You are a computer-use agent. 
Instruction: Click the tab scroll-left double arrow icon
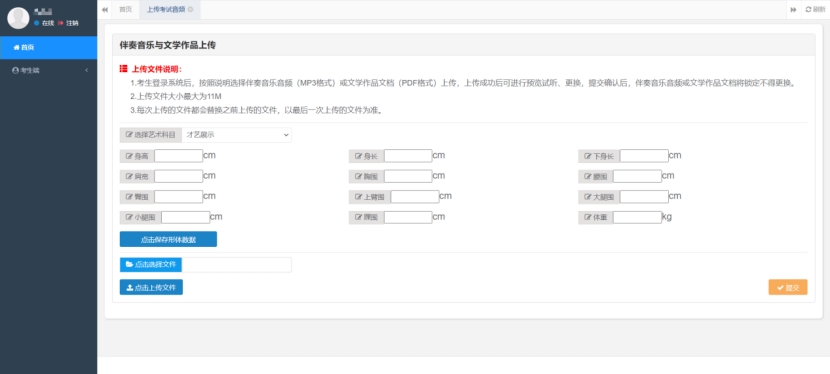pos(105,10)
